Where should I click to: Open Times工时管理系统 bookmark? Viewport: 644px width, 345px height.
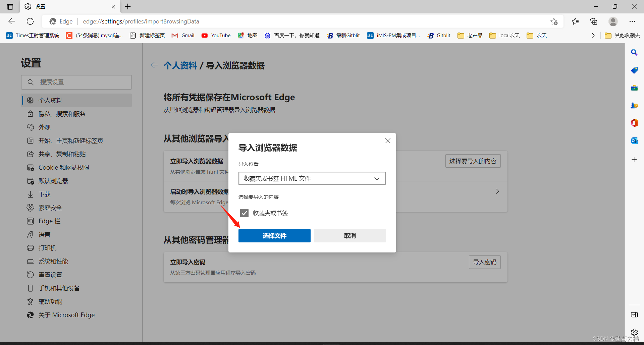[x=33, y=36]
